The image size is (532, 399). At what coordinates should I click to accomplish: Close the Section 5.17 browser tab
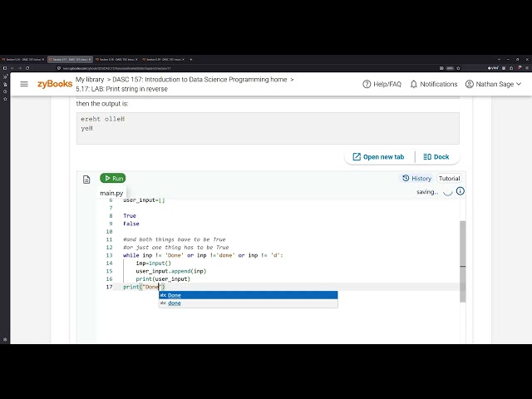click(90, 59)
